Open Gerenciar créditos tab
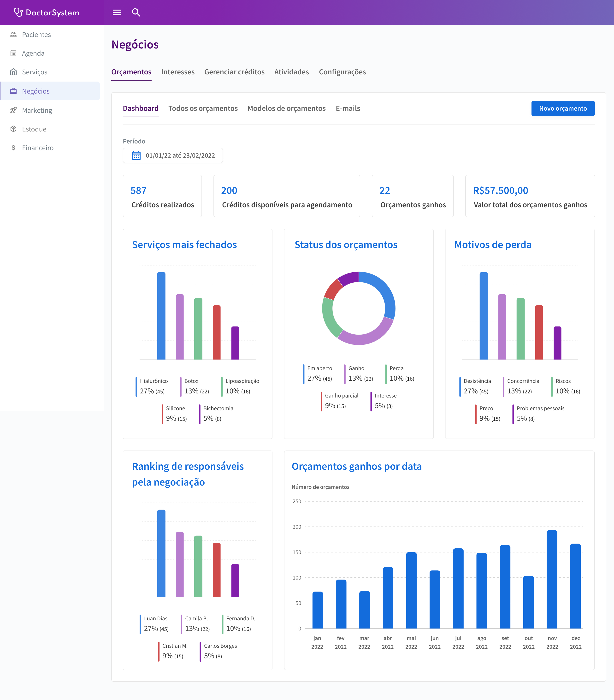This screenshot has width=614, height=700. tap(234, 72)
